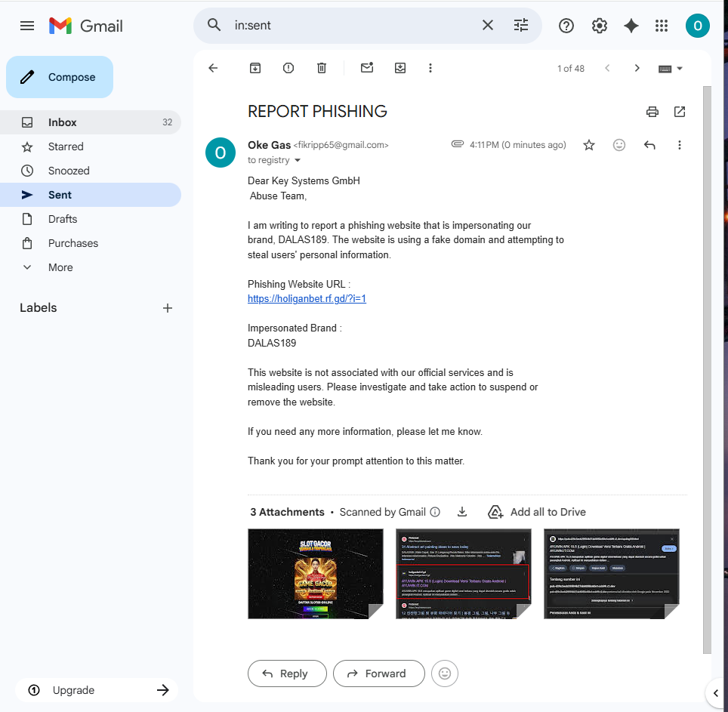Move the email to the inbox

point(400,68)
